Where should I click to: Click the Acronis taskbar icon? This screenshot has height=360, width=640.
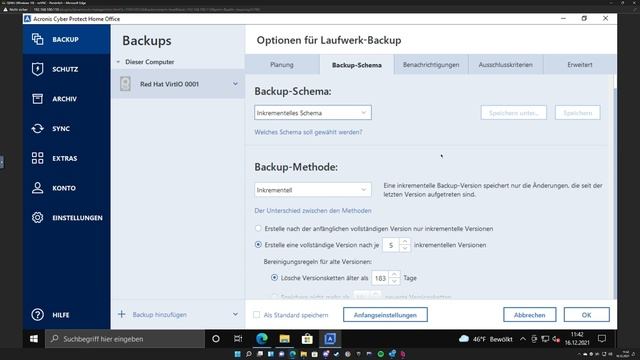coord(330,339)
